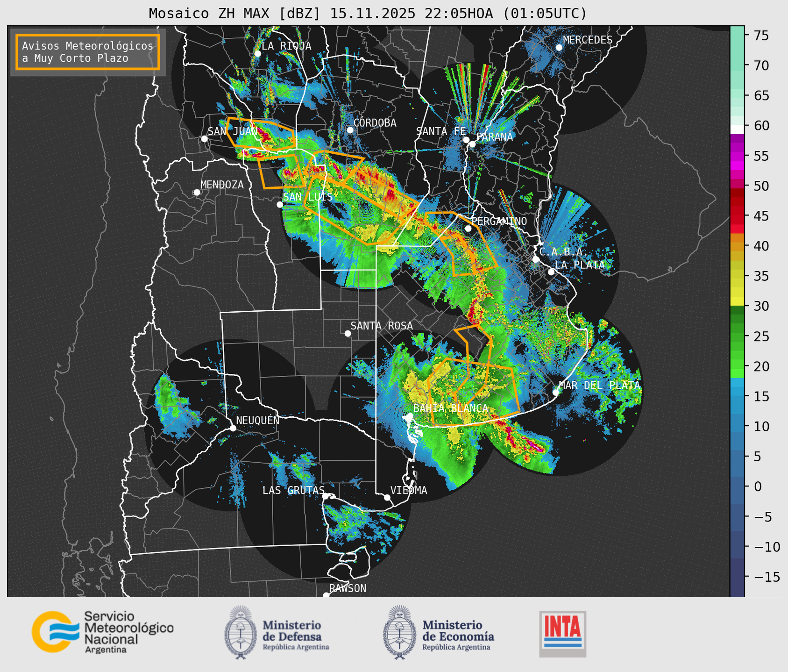Click the MERCEDES city marker dot

click(559, 48)
